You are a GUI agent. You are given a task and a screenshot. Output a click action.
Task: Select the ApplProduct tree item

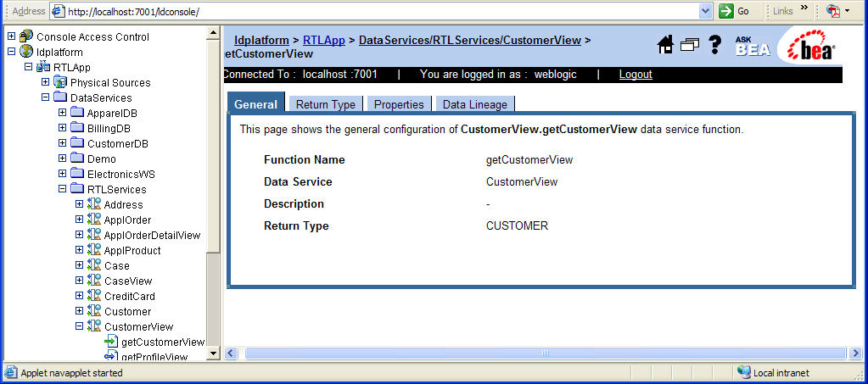(x=132, y=250)
